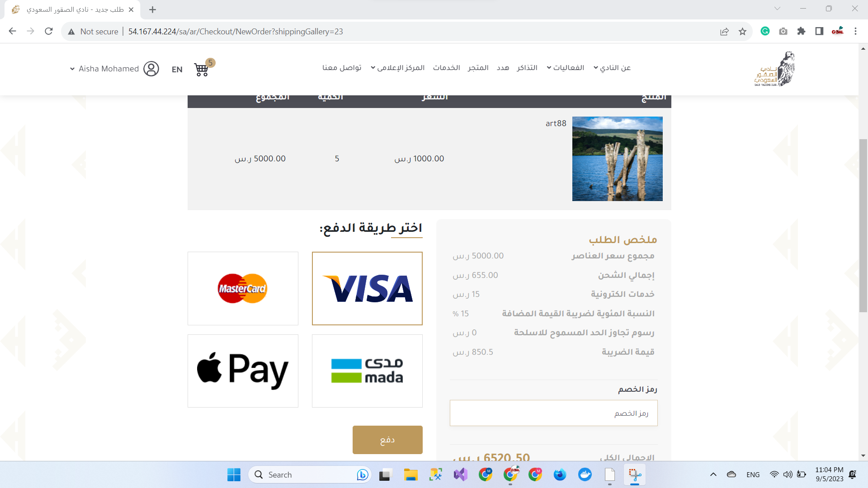Go back to previous page
The height and width of the screenshot is (488, 868).
point(13,31)
